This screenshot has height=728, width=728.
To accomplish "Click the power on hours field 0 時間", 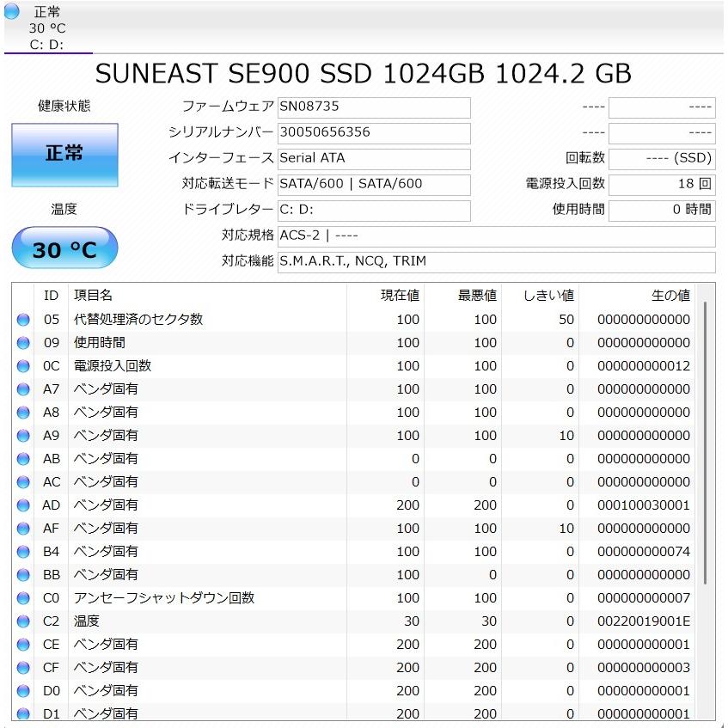I will coord(662,211).
